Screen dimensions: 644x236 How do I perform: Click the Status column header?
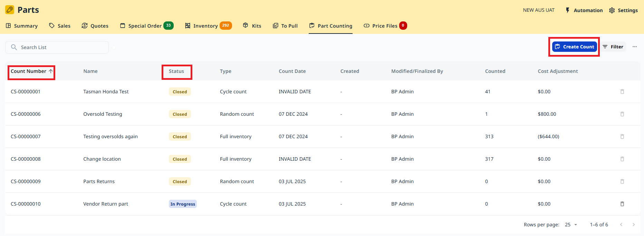pyautogui.click(x=176, y=71)
